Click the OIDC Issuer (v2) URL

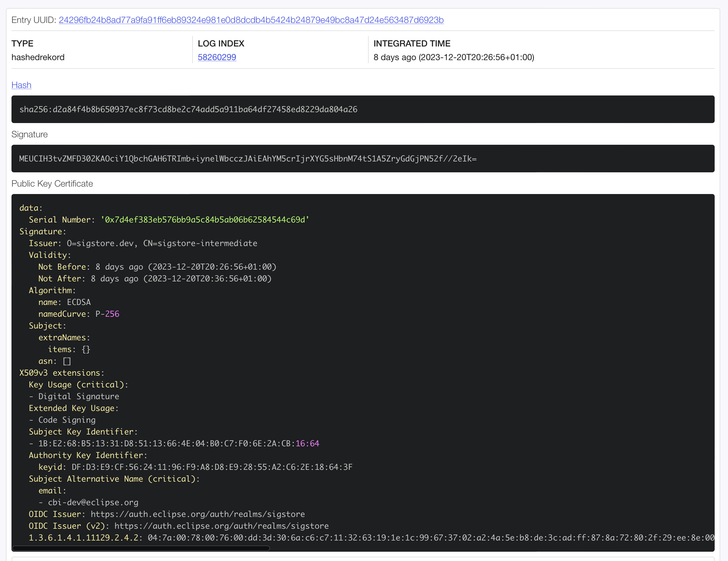point(221,526)
